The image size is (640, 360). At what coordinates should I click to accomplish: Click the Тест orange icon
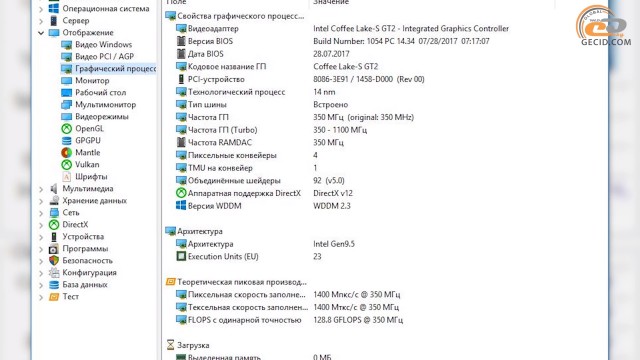pos(54,297)
